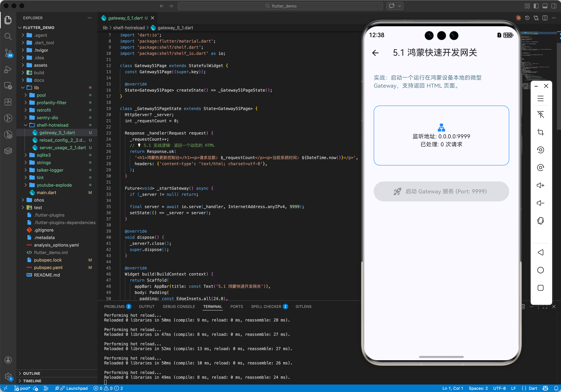Toggle the primary side bar layout icon
Viewport: 561px width, 392px height.
point(536,6)
